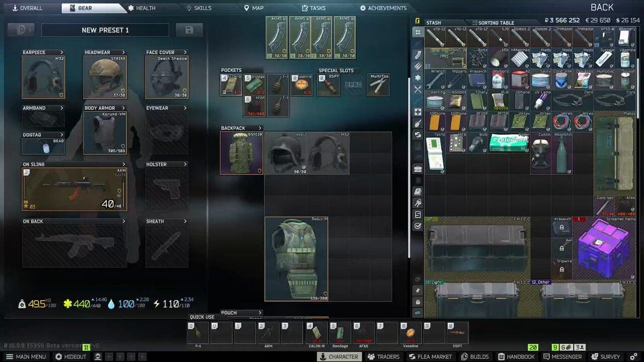
Task: Click the save preset floppy disk icon
Action: (189, 30)
